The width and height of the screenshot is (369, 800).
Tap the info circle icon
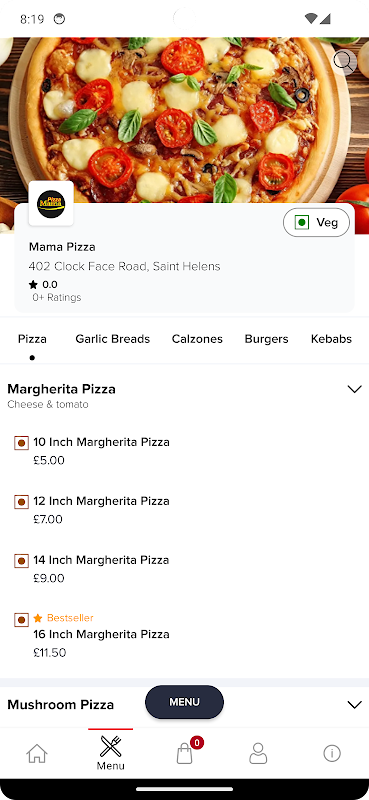coord(332,753)
